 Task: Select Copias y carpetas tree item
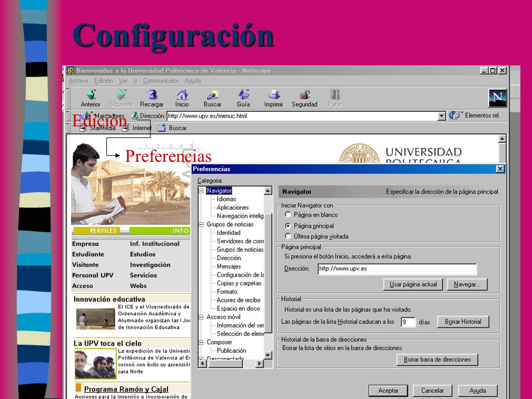pyautogui.click(x=239, y=283)
